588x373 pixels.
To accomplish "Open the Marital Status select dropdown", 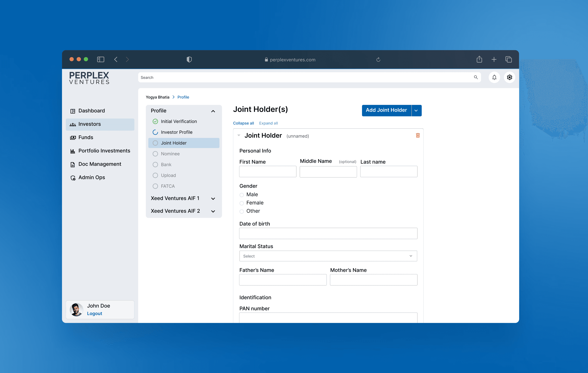I will pos(328,256).
